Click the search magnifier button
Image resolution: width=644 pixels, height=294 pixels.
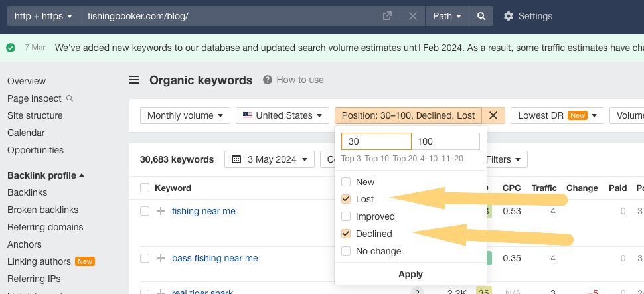481,16
